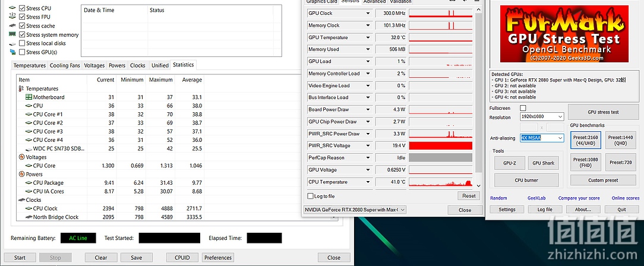This screenshot has width=644, height=266.
Task: Toggle the Stress FPU checkbox
Action: pos(22,17)
